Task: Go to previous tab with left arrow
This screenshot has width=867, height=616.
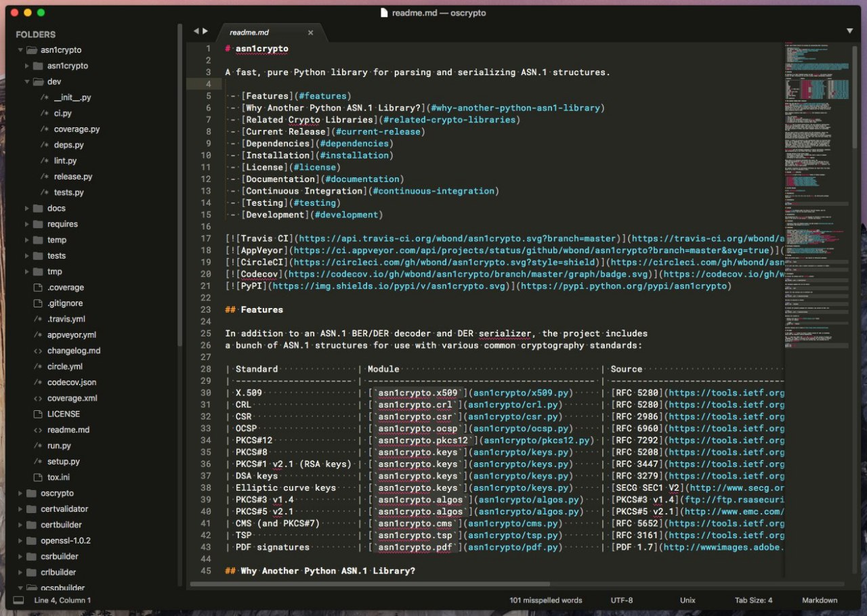Action: click(x=196, y=31)
